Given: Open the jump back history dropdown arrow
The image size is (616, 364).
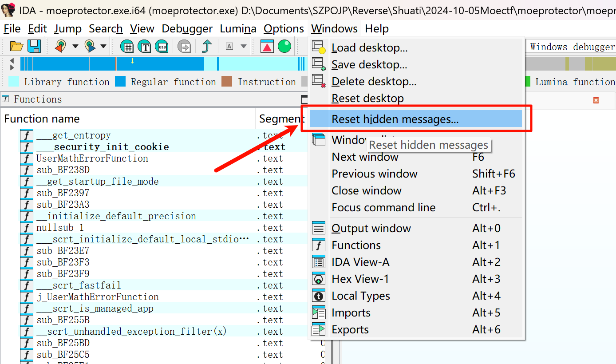Looking at the screenshot, I should (75, 46).
